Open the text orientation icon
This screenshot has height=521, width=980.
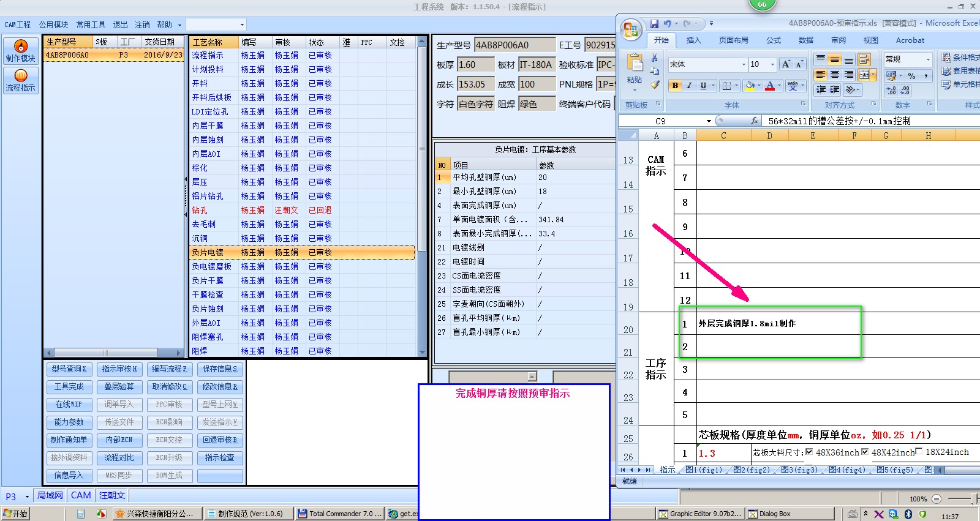click(850, 90)
